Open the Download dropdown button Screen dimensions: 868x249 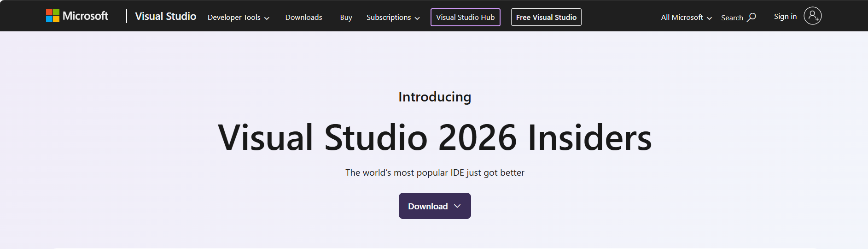(435, 206)
